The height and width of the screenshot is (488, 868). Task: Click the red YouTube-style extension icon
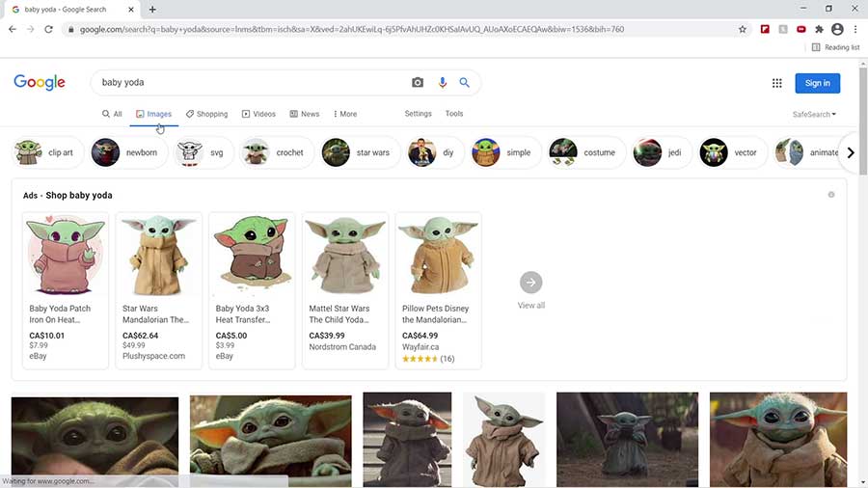(801, 29)
